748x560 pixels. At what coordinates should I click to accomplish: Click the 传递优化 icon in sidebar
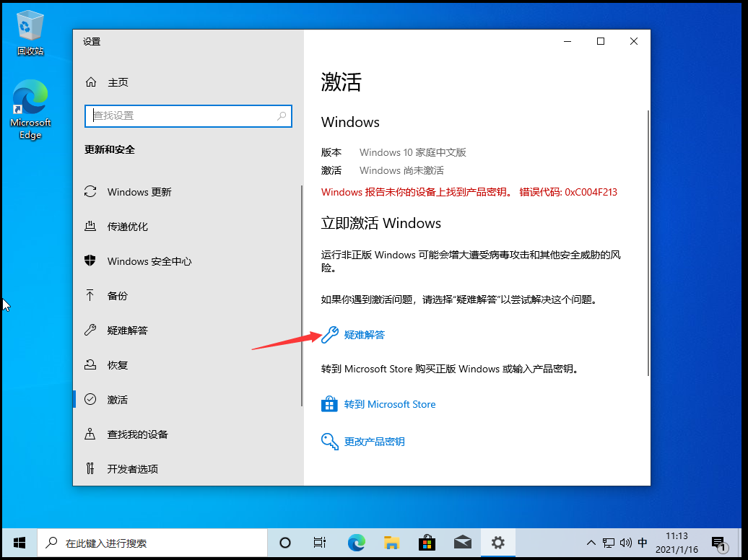click(90, 226)
